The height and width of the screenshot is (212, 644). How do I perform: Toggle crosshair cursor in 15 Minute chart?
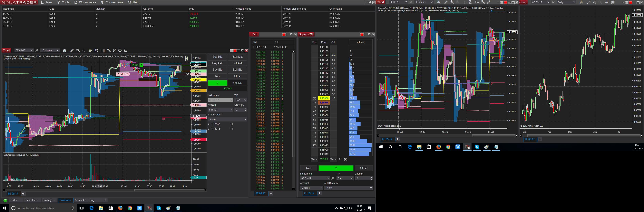pyautogui.click(x=90, y=50)
